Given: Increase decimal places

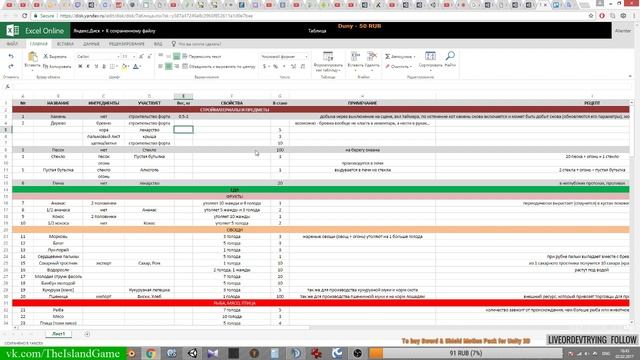Looking at the screenshot, I should (293, 66).
